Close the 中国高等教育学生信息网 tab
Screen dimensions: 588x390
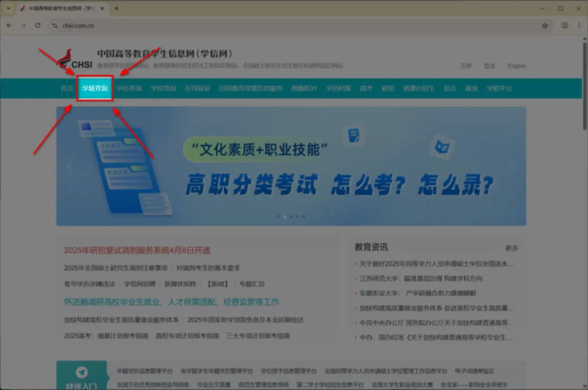102,8
